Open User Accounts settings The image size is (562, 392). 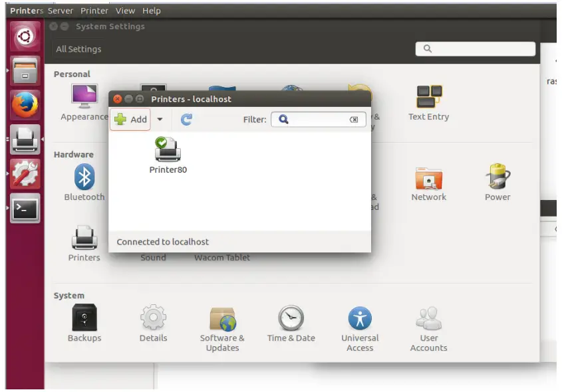tap(429, 330)
